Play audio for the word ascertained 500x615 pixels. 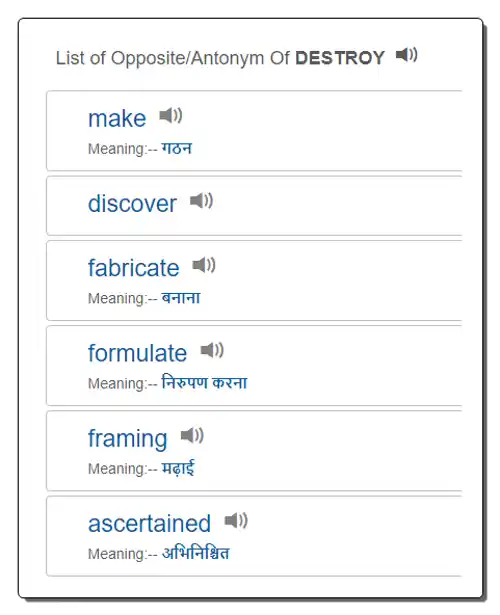coord(236,520)
